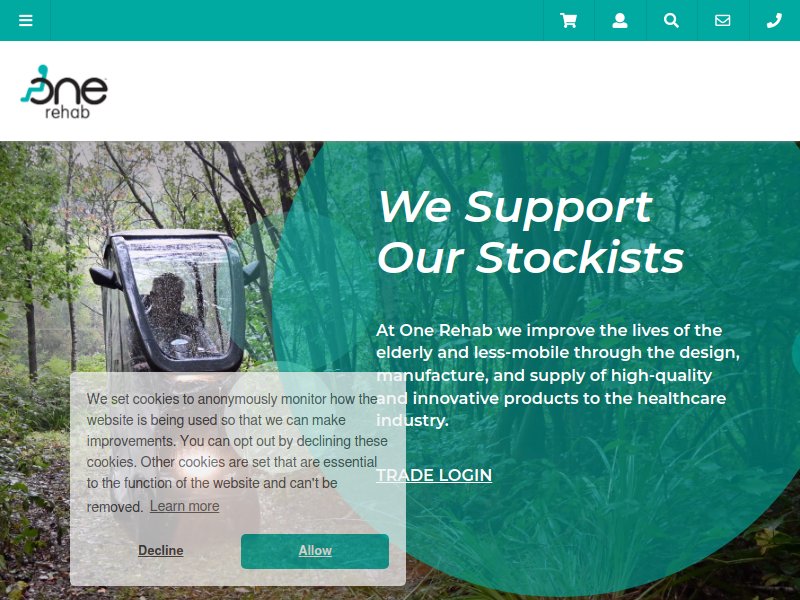800x600 pixels.
Task: Go home via One Rehab logo
Action: point(64,92)
